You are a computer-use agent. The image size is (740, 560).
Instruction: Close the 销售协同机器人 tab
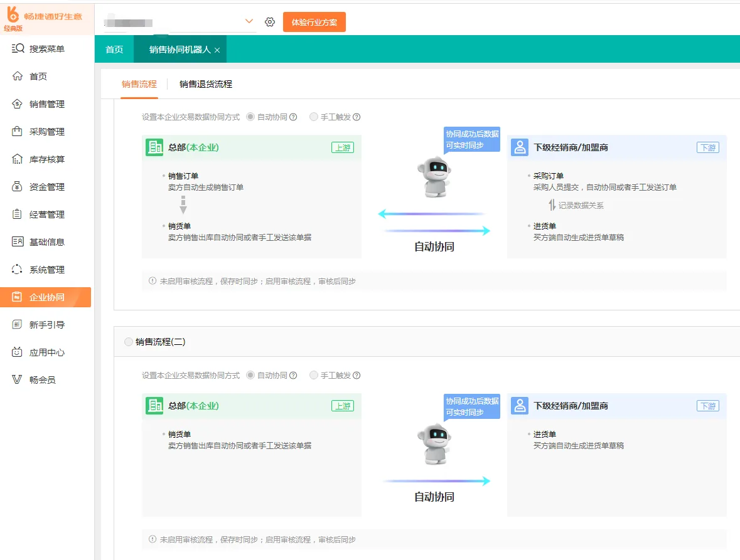pos(217,50)
